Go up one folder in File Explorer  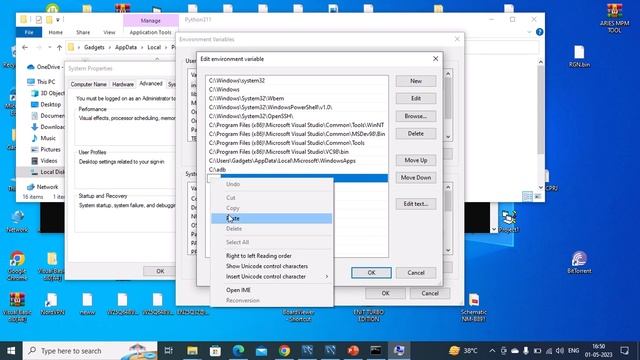point(60,47)
